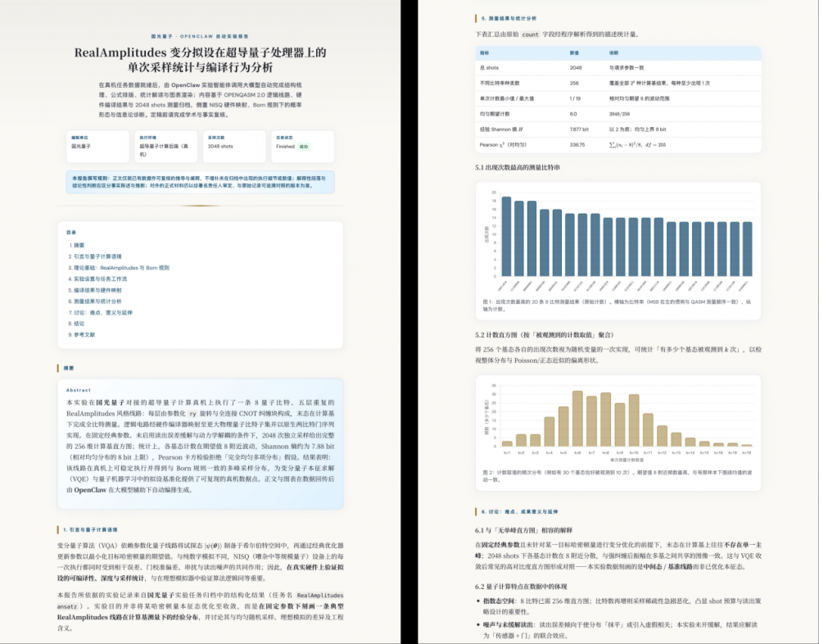Click the green 成功 status badge
Image resolution: width=819 pixels, height=644 pixels.
pos(304,147)
